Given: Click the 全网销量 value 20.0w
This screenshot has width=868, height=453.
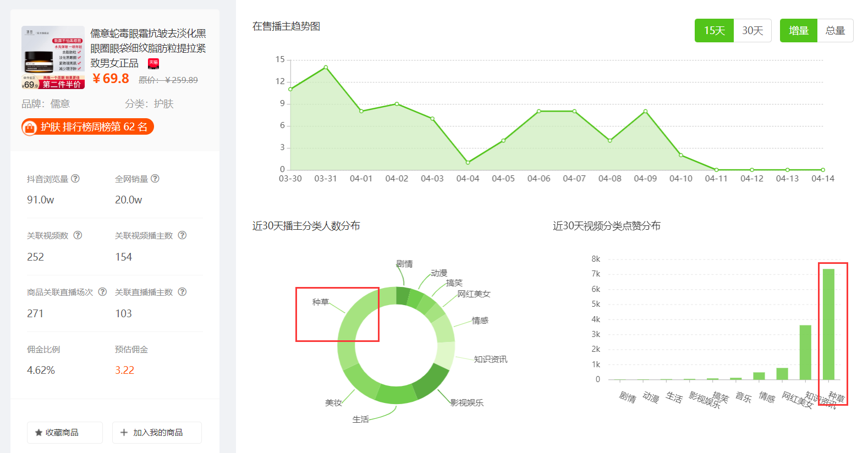Looking at the screenshot, I should coord(129,200).
